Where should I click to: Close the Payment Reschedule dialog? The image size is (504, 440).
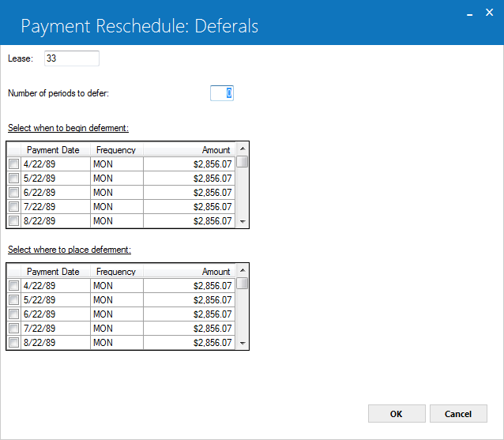[x=489, y=12]
